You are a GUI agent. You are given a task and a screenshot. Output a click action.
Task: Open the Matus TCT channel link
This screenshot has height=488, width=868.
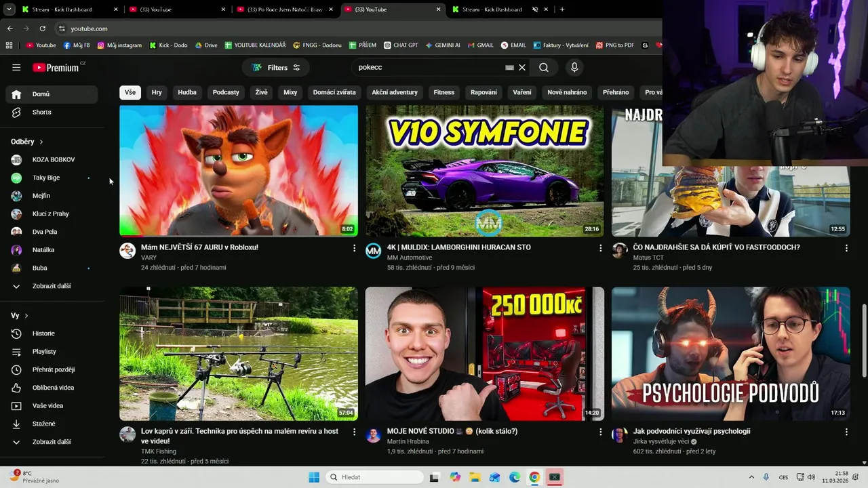pyautogui.click(x=648, y=258)
